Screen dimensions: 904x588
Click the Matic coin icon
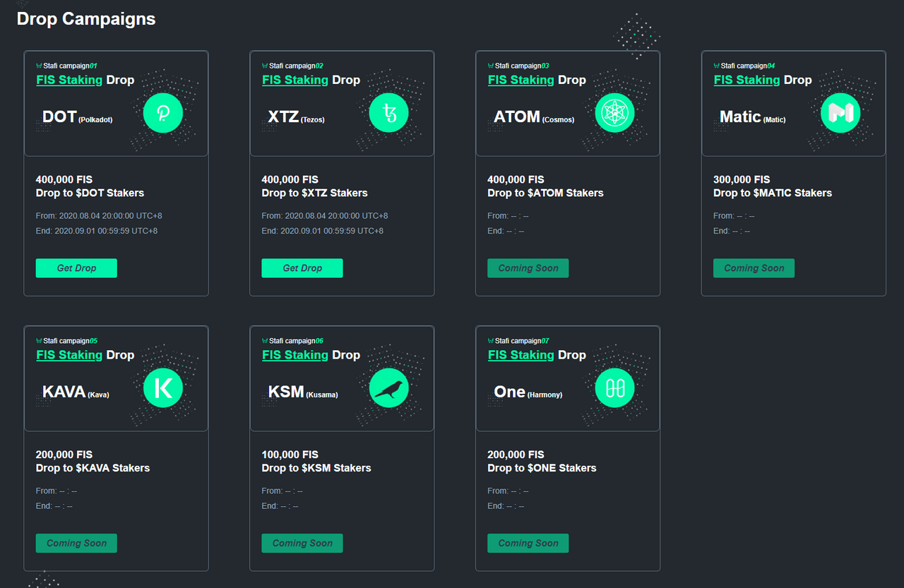coord(840,113)
